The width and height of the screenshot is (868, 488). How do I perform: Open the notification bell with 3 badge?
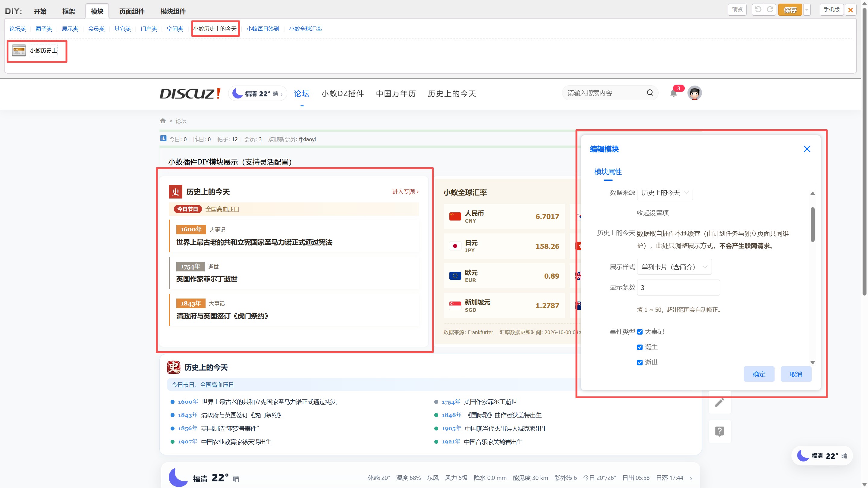coord(674,93)
